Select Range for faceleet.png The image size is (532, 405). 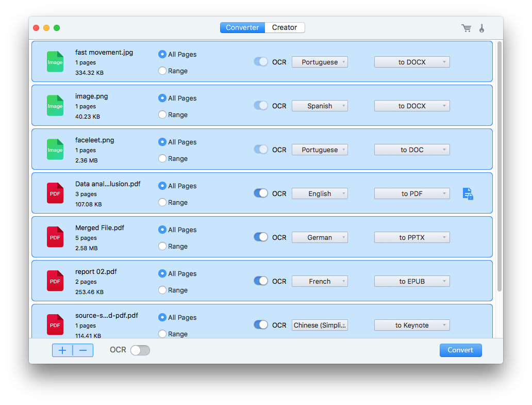point(162,158)
